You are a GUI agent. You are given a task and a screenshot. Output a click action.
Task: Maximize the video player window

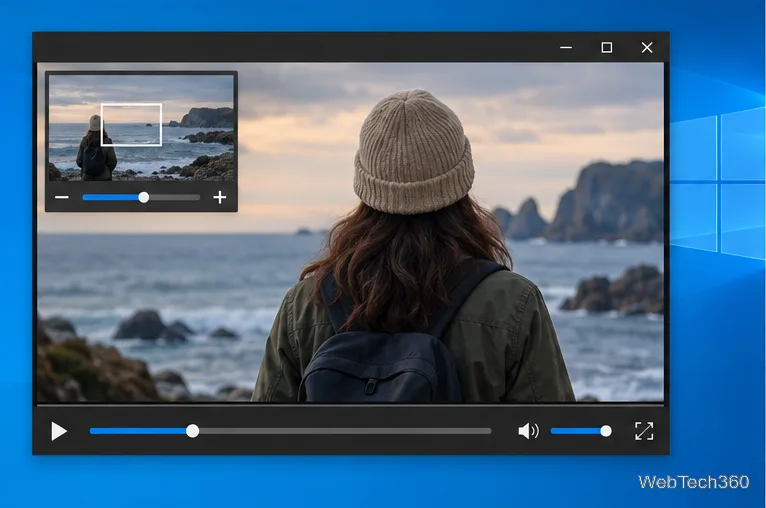[607, 47]
